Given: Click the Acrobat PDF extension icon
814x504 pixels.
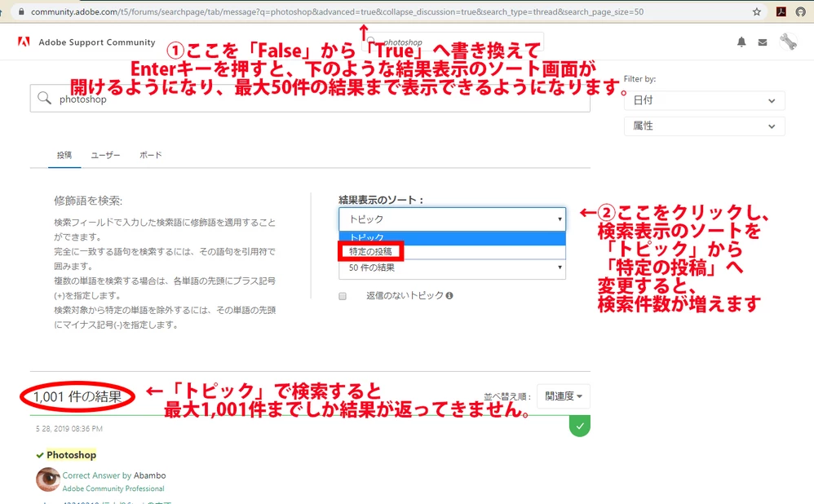Looking at the screenshot, I should 781,11.
